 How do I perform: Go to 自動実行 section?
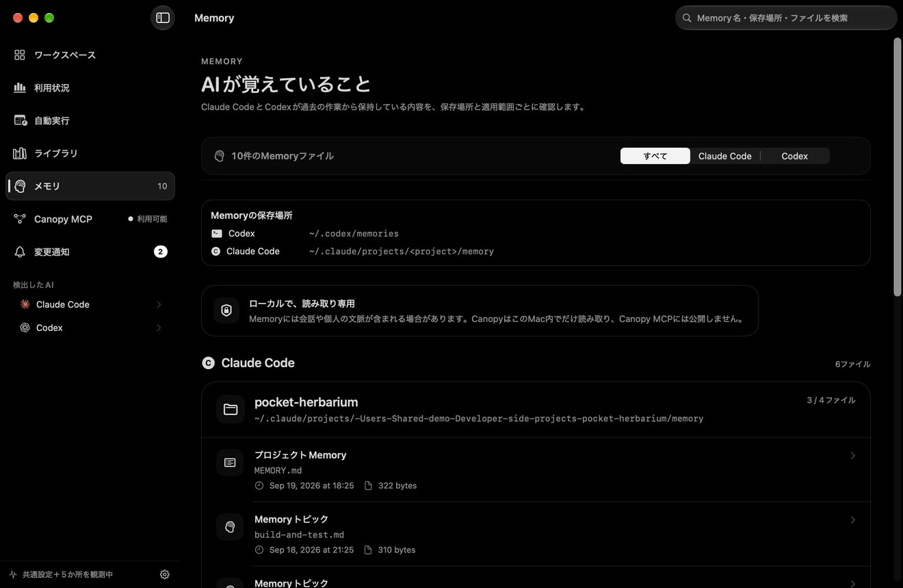(x=90, y=120)
